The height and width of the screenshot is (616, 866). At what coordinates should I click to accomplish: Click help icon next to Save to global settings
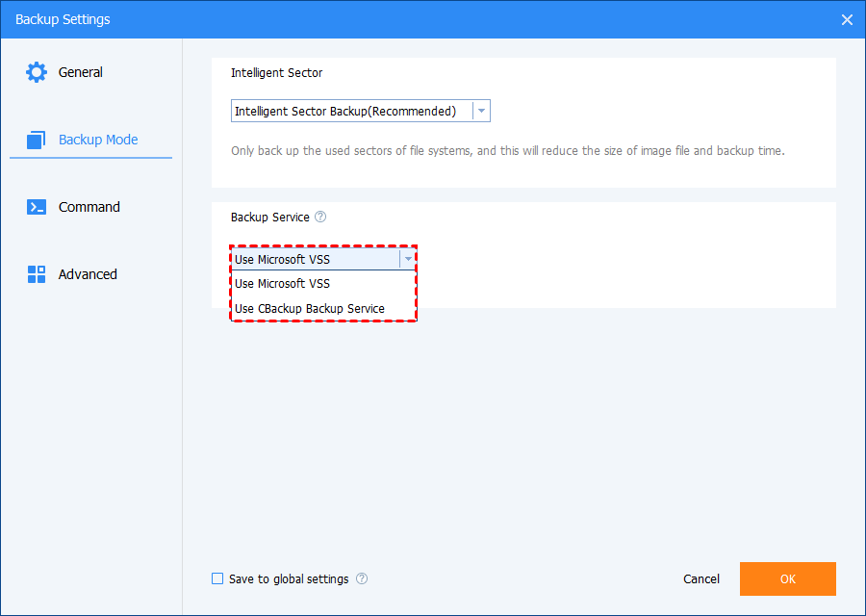(362, 579)
